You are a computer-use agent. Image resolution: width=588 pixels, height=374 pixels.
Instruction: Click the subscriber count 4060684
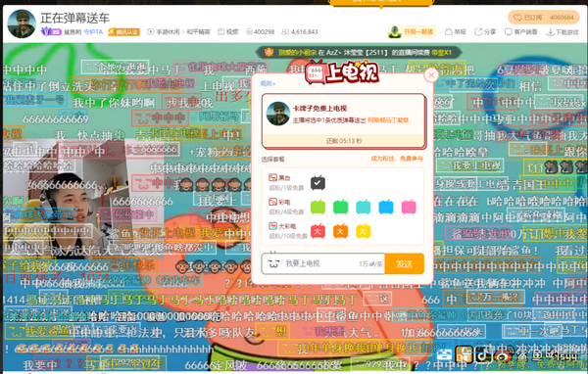[x=562, y=18]
